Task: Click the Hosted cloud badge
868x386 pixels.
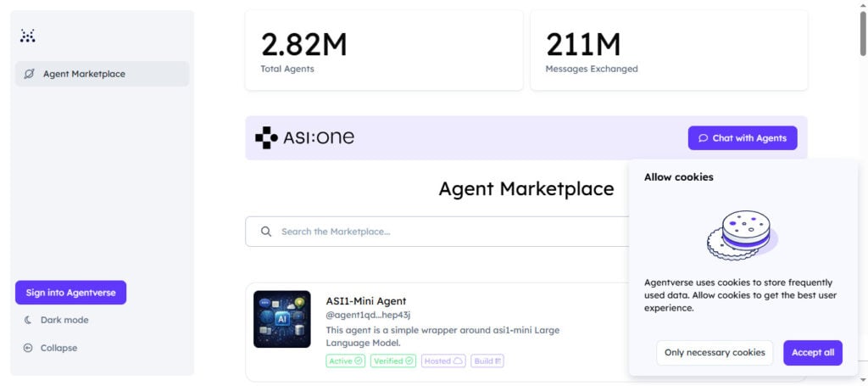Action: 443,361
